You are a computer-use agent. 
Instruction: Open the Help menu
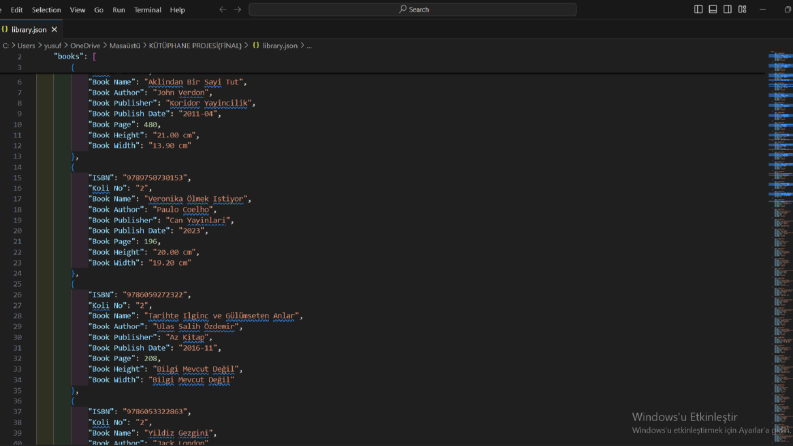pyautogui.click(x=177, y=10)
